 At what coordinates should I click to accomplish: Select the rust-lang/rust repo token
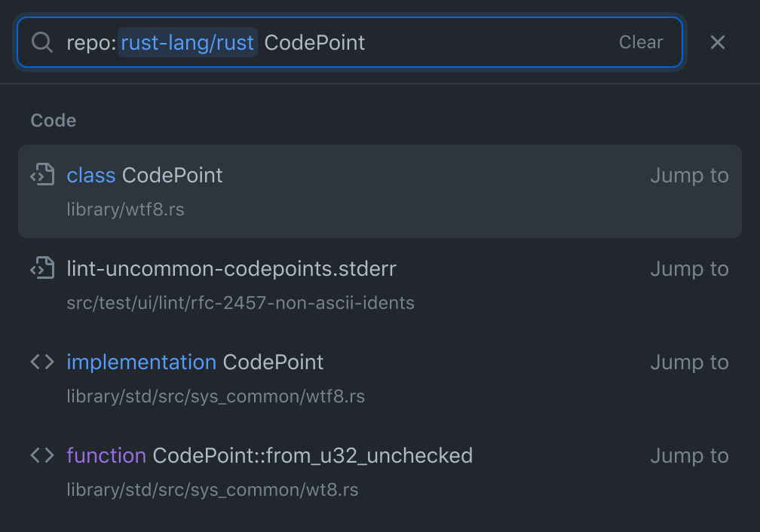(x=187, y=43)
